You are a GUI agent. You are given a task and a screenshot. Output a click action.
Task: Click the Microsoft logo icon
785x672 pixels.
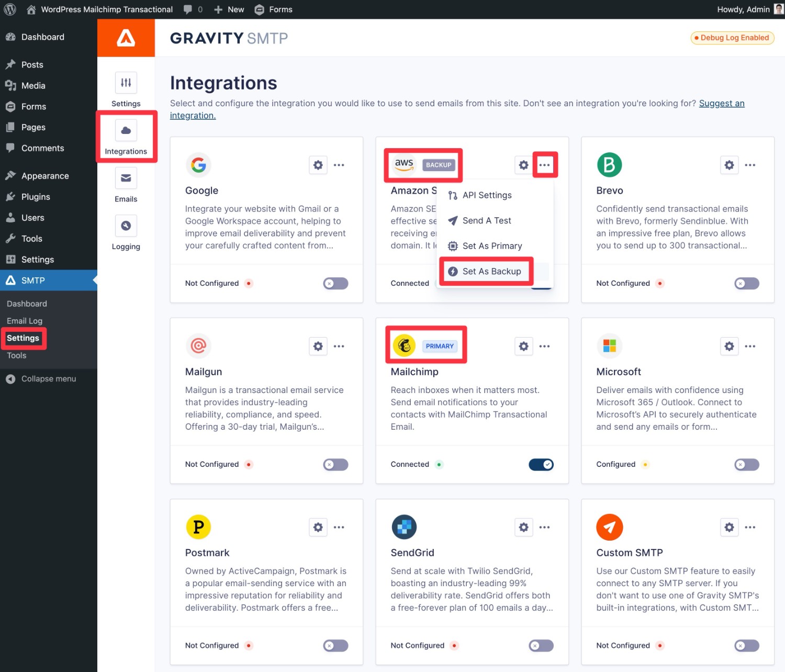[610, 346]
